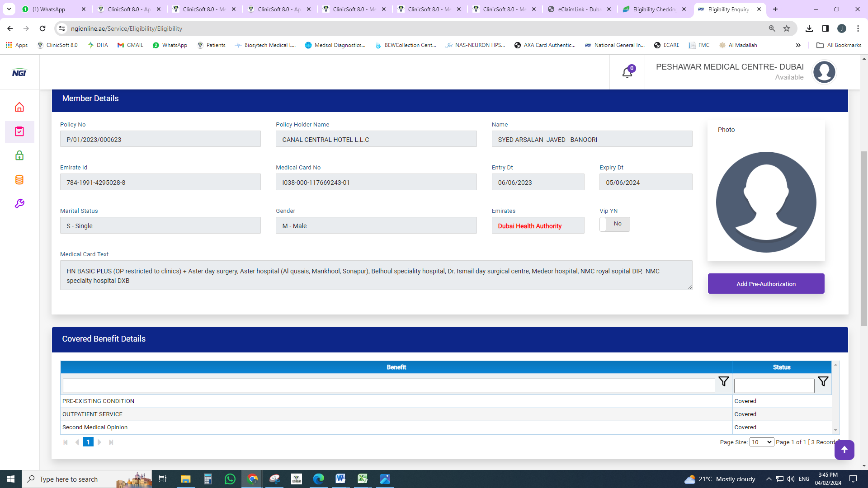The height and width of the screenshot is (488, 868).
Task: Open the DHA bookmark link
Action: [98, 45]
